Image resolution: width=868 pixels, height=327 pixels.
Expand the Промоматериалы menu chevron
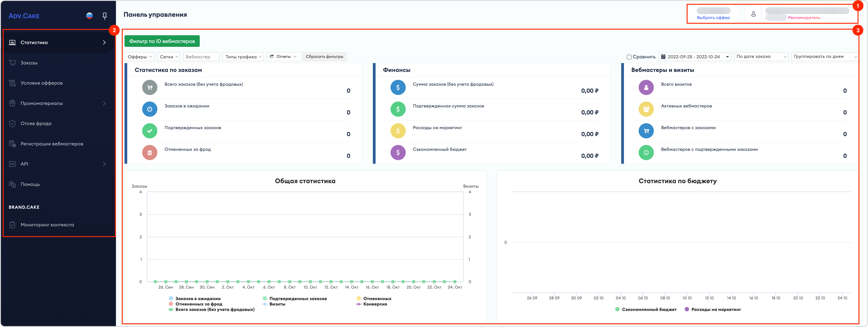click(x=104, y=103)
